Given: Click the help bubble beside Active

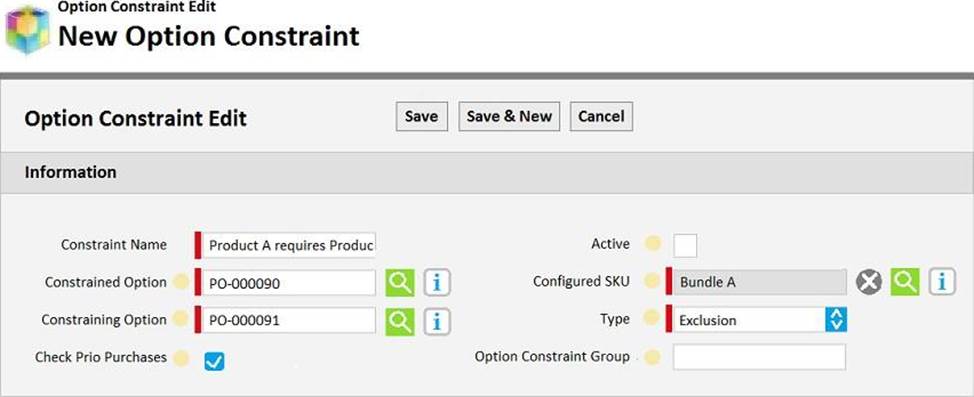Looking at the screenshot, I should (652, 244).
